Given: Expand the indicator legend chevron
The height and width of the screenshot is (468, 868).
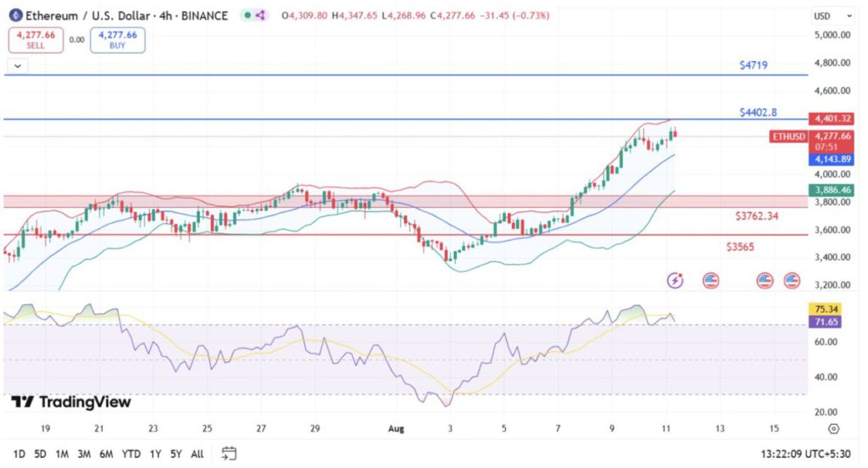Looking at the screenshot, I should coord(16,64).
